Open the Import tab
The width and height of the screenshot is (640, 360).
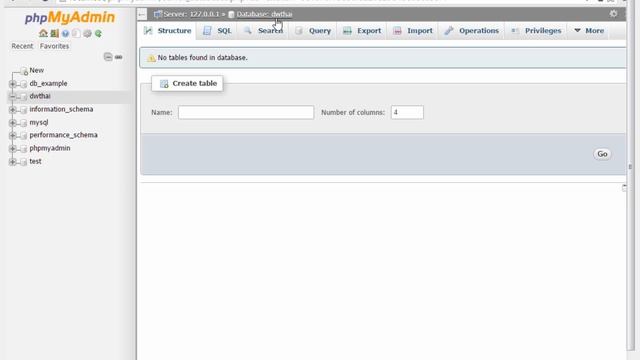coord(412,31)
